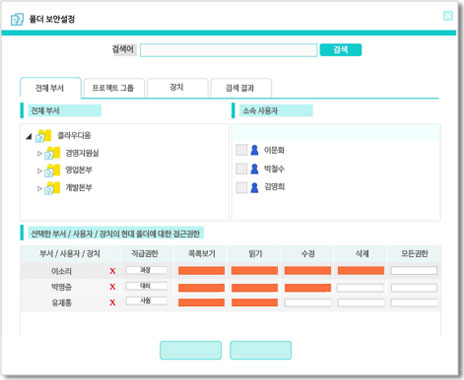Click the user icon for 김영희
This screenshot has width=464, height=380.
[254, 187]
